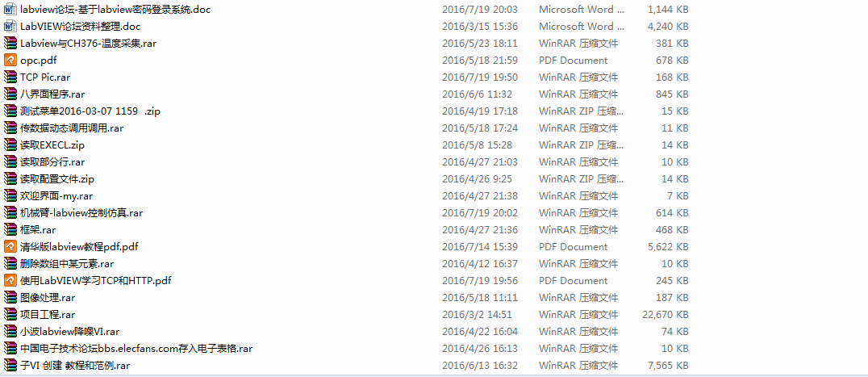
Task: Select file name 清华版labview教程pdf.pdf
Action: click(x=79, y=247)
